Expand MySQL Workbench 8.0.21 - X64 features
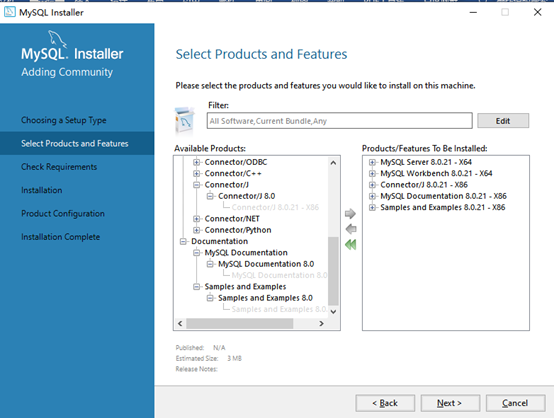This screenshot has width=554, height=418. pos(372,173)
